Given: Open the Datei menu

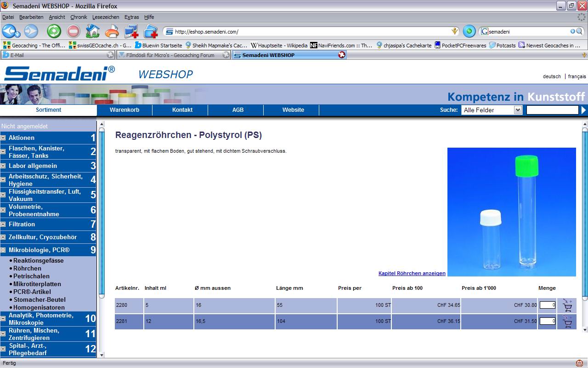Looking at the screenshot, I should coord(8,17).
